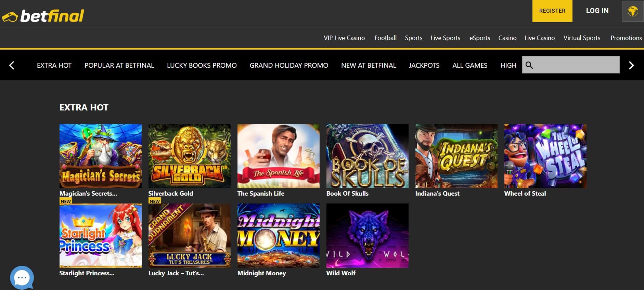The height and width of the screenshot is (290, 644).
Task: Show more game categories with right arrow
Action: tap(631, 65)
